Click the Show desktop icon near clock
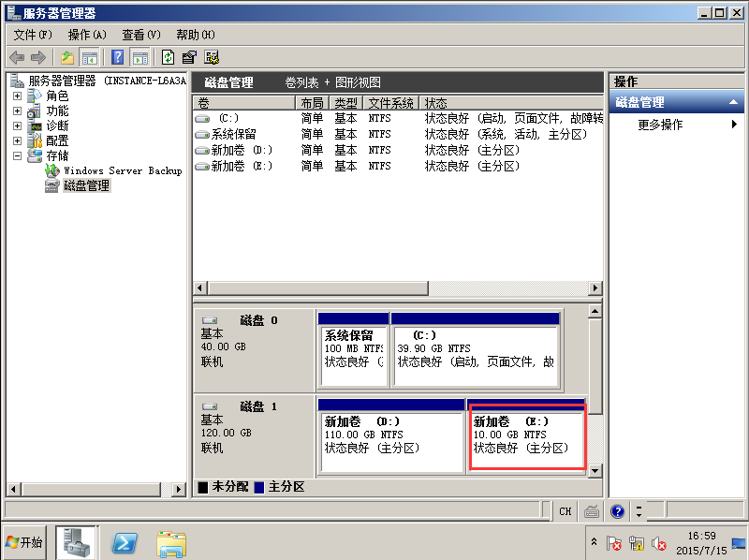Viewport: 749px width, 560px height. (739, 543)
